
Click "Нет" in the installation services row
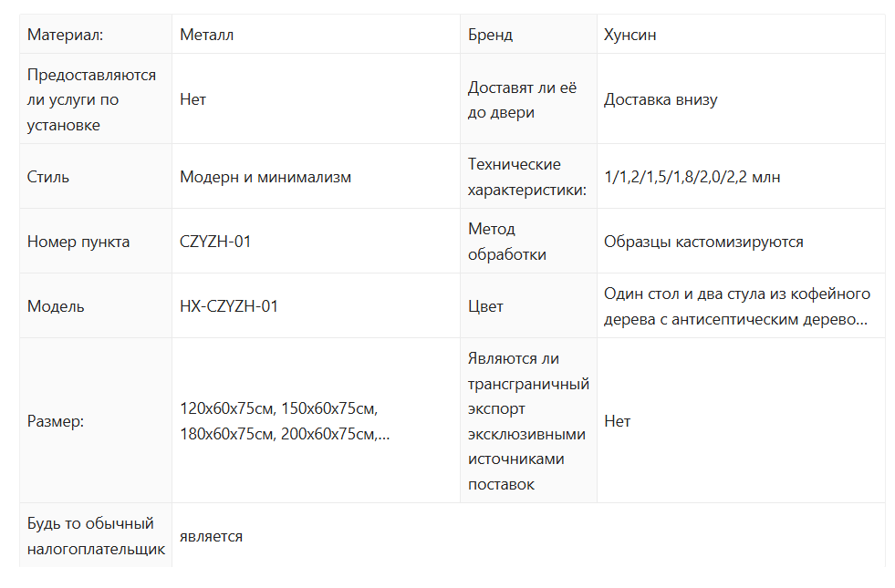[x=193, y=99]
